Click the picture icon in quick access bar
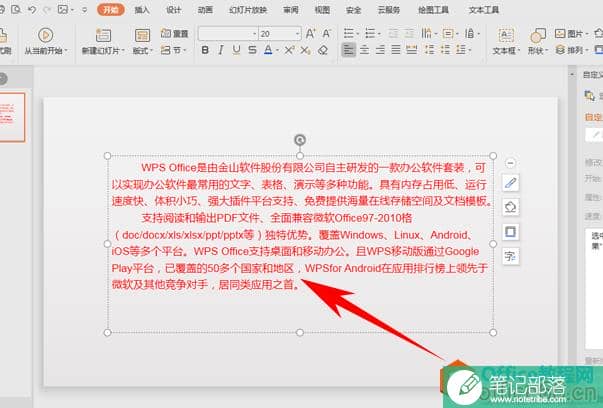Screen dimensions: 603x408 point(63,9)
